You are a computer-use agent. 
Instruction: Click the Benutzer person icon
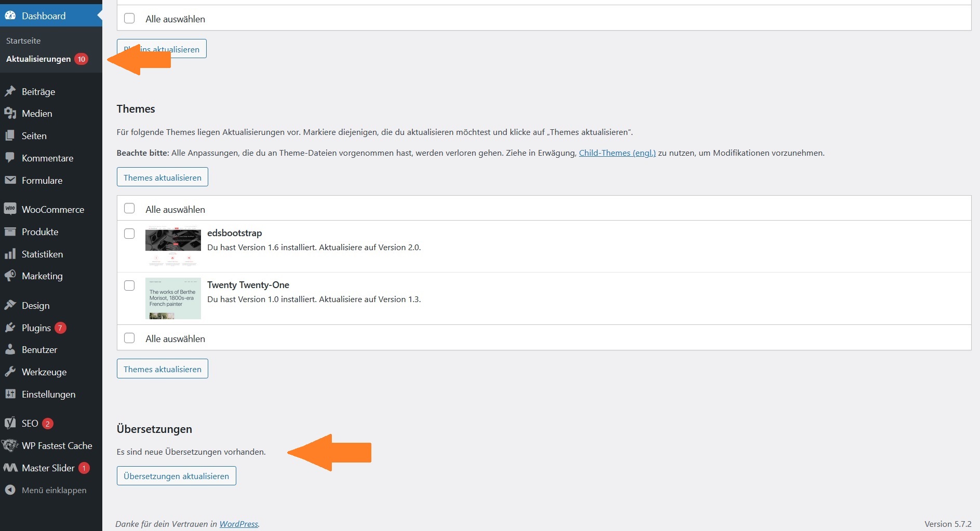click(x=10, y=349)
